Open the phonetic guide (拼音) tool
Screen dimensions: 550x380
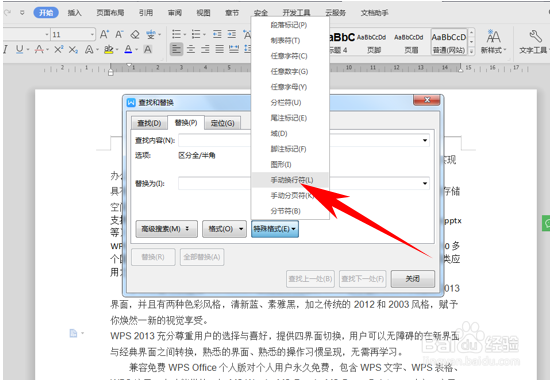point(151,34)
